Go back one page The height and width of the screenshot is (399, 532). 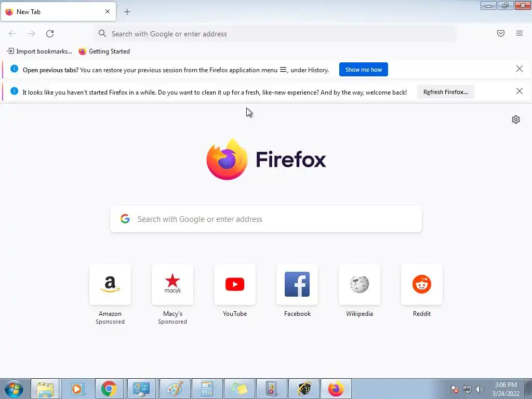(12, 34)
